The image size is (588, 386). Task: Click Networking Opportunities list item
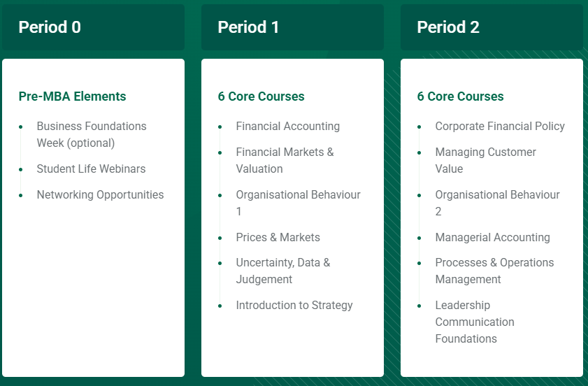pos(100,194)
